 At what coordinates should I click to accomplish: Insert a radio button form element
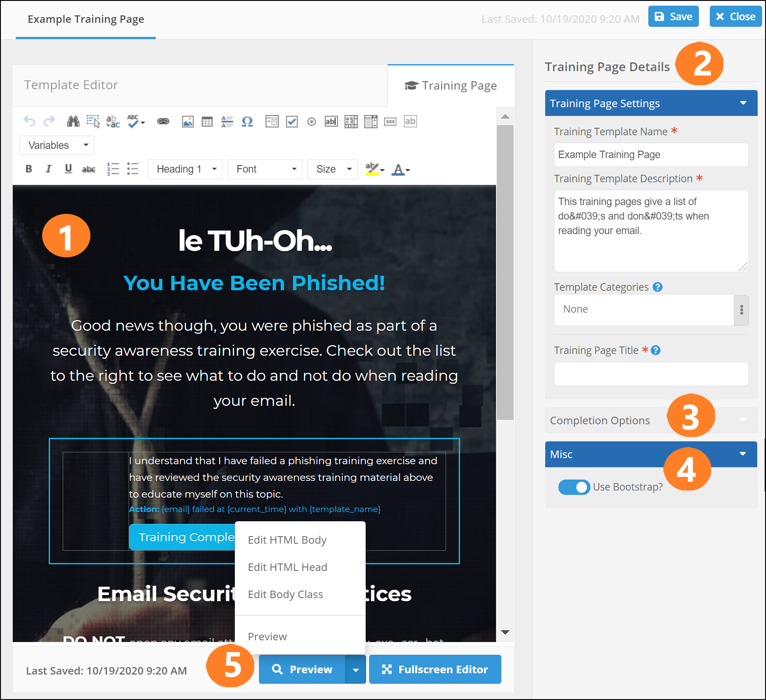point(312,122)
